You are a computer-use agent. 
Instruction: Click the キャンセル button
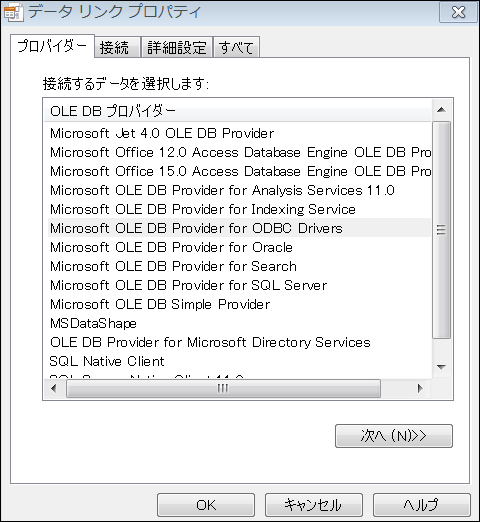click(314, 505)
